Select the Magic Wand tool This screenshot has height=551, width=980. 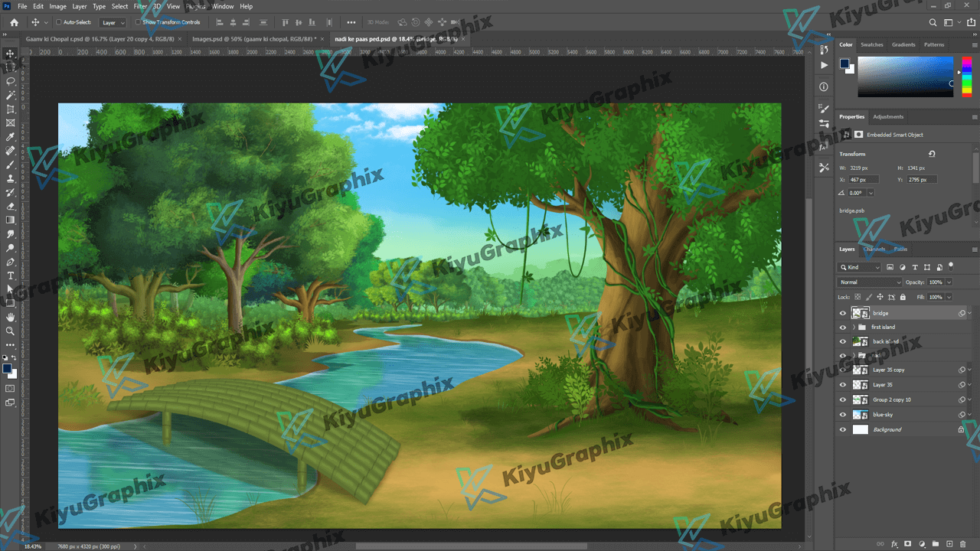(11, 95)
